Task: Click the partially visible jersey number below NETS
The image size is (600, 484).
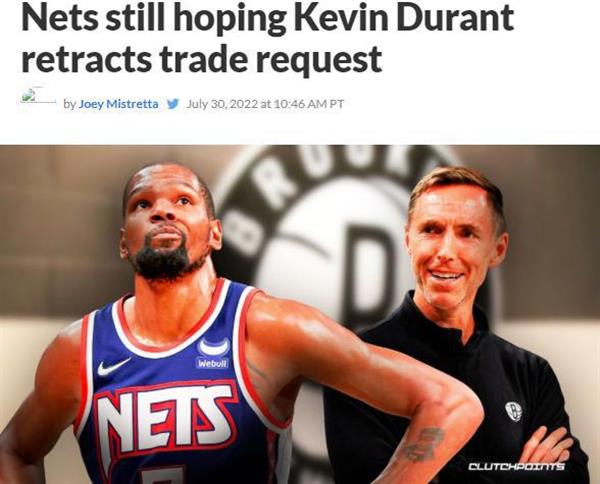Action: (163, 476)
